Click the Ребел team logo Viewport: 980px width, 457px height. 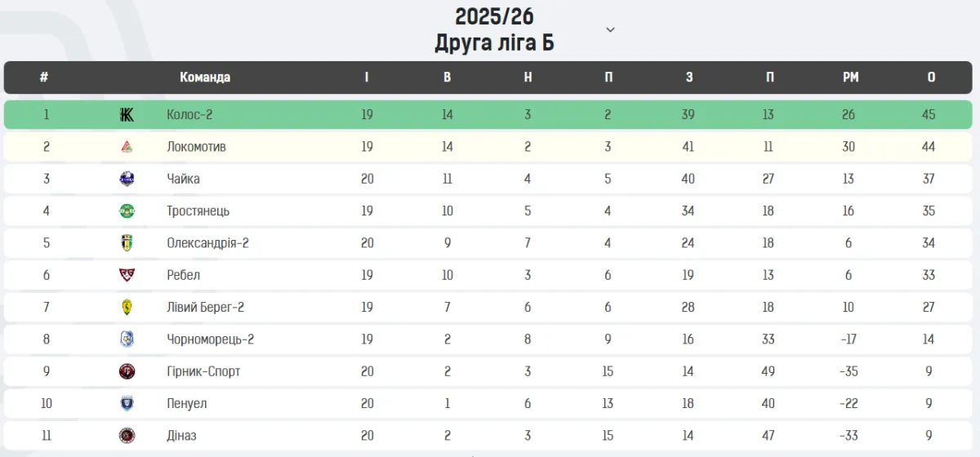127,275
